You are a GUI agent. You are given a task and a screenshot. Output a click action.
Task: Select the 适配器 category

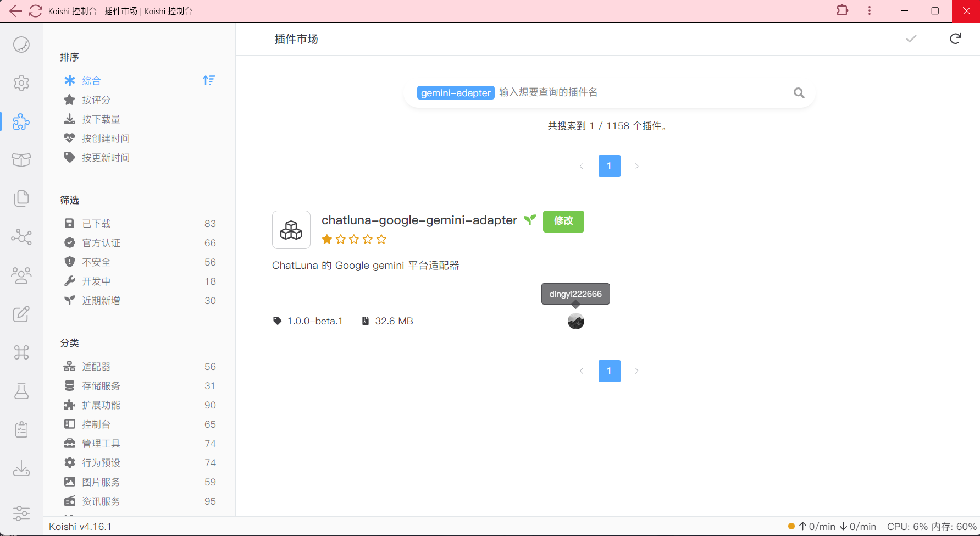[x=96, y=367]
